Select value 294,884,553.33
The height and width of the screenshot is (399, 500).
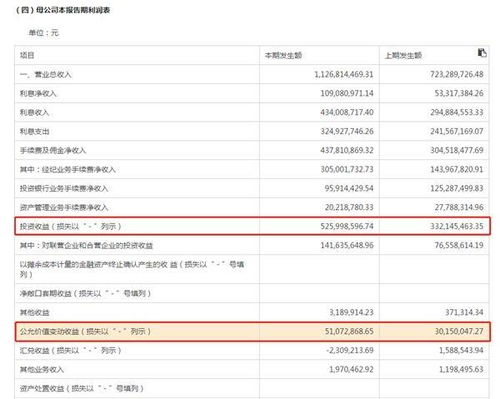457,112
